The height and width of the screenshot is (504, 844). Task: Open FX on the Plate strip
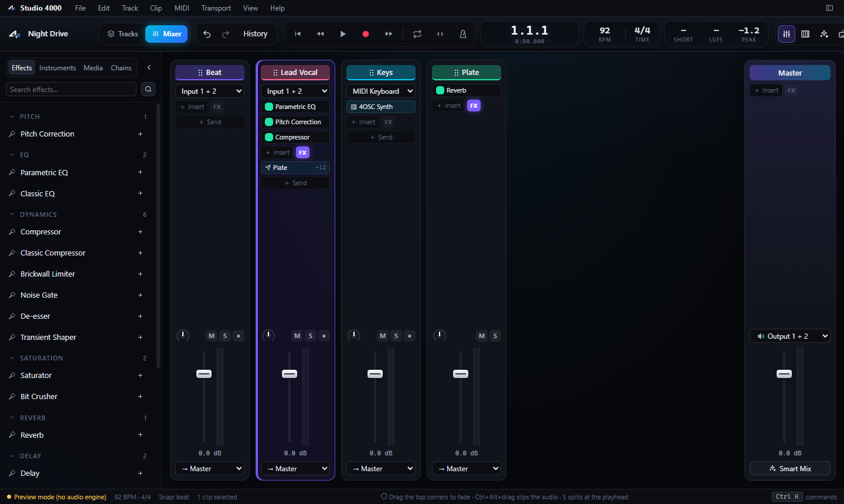pyautogui.click(x=474, y=105)
